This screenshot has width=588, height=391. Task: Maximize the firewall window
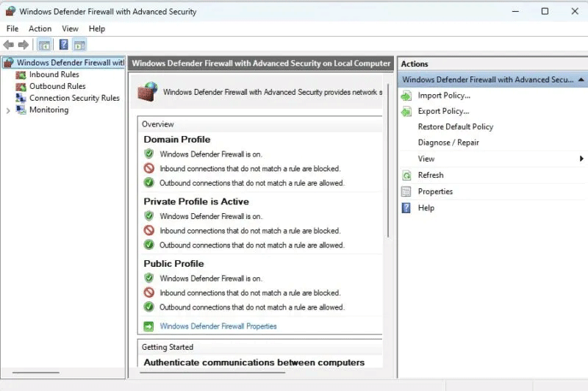click(x=545, y=11)
